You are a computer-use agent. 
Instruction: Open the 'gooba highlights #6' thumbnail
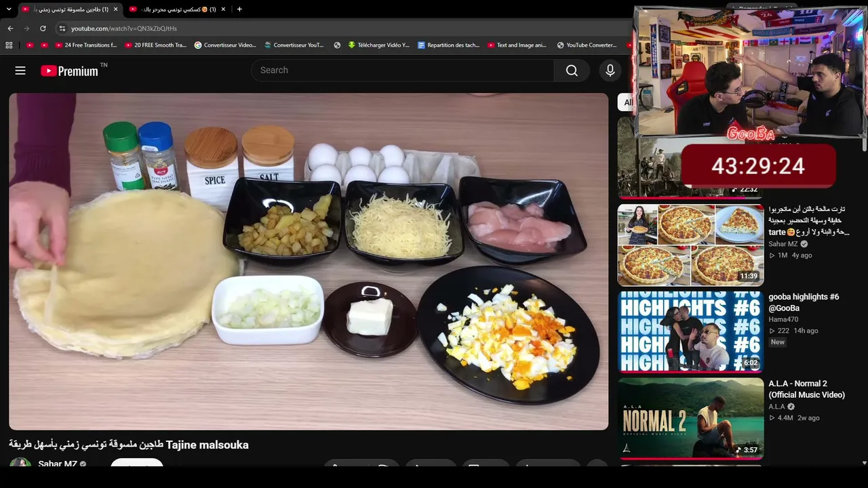tap(690, 331)
